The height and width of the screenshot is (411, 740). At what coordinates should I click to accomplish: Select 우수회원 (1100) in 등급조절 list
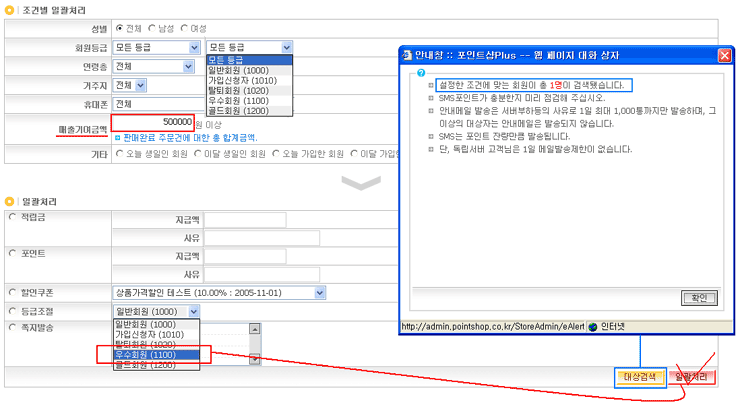tap(153, 354)
